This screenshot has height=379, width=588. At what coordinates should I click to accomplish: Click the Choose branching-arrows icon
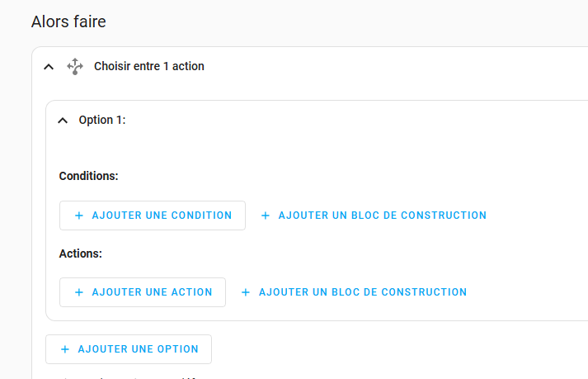click(x=75, y=66)
